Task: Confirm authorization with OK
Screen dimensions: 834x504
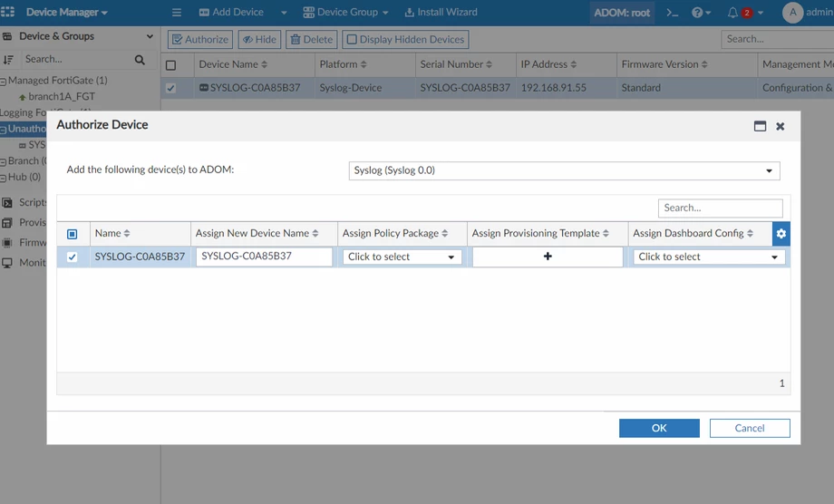Action: point(659,428)
